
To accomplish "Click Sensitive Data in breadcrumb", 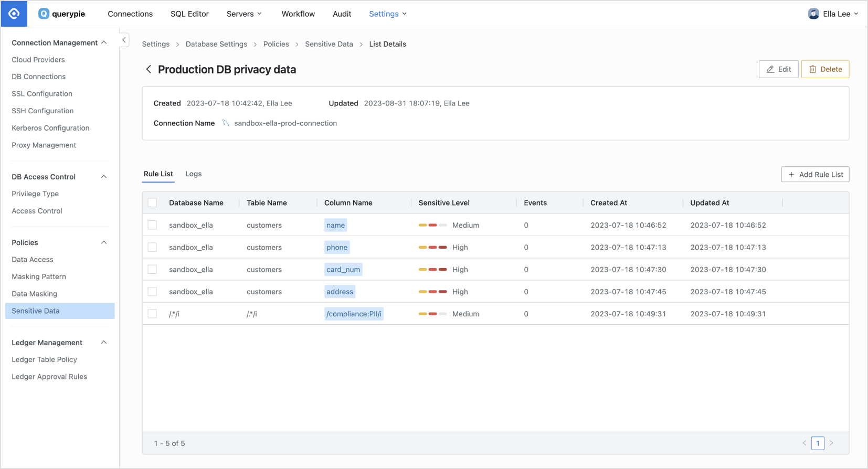I will pyautogui.click(x=329, y=44).
